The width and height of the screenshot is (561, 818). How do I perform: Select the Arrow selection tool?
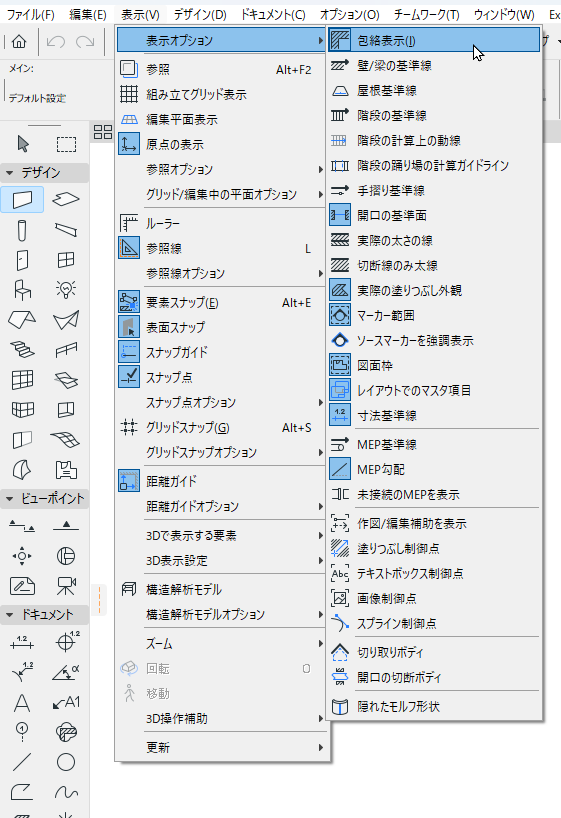22,143
